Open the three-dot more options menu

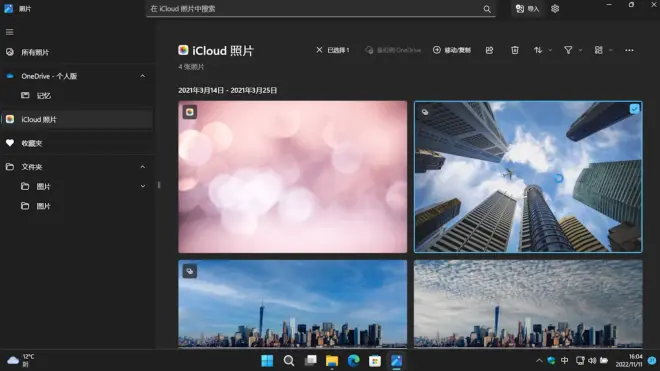[x=629, y=50]
